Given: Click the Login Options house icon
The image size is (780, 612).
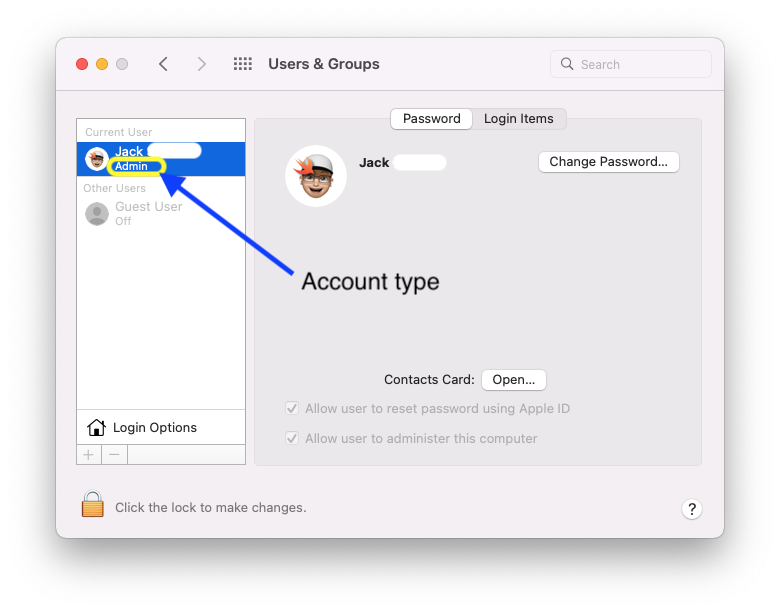Looking at the screenshot, I should pos(96,427).
